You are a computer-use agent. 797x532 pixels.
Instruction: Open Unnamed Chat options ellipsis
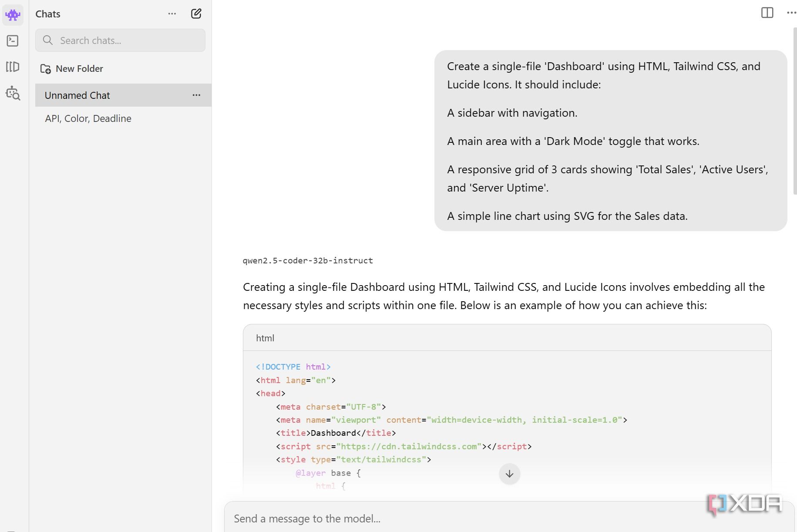(x=196, y=95)
